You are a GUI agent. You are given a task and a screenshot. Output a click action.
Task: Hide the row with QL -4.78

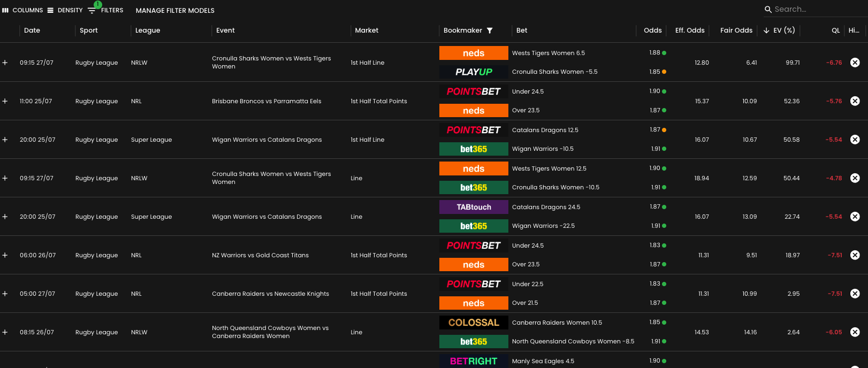pos(855,178)
